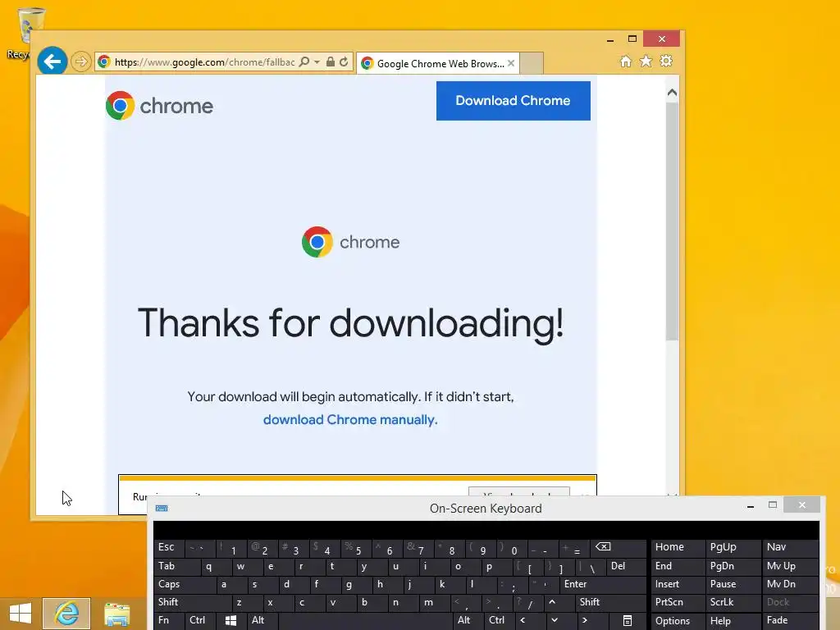Toggle left Ctrl on the On-Screen Keyboard
The width and height of the screenshot is (840, 630).
[200, 620]
